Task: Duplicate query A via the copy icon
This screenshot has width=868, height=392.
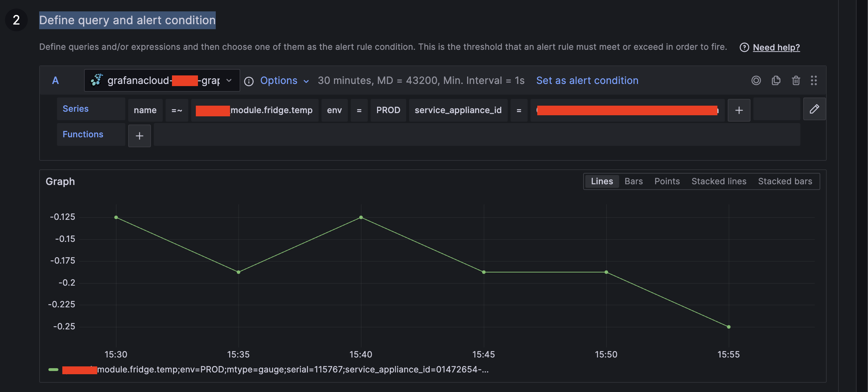Action: pos(775,80)
